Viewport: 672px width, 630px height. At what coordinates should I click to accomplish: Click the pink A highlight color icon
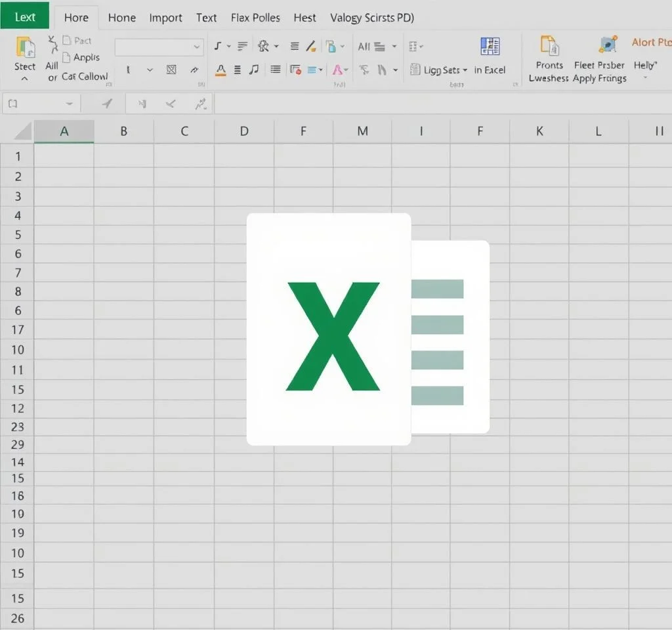coord(338,70)
